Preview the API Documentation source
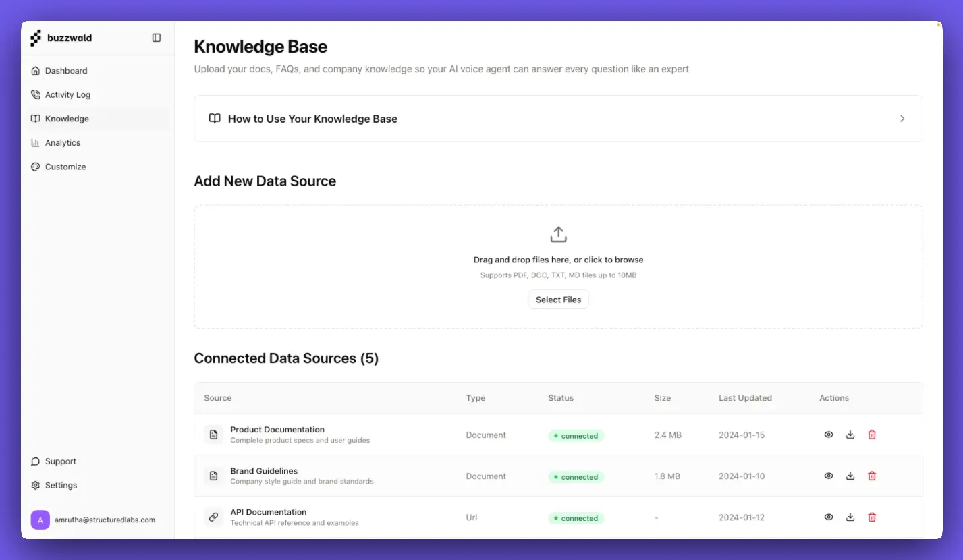The height and width of the screenshot is (560, 963). point(828,517)
